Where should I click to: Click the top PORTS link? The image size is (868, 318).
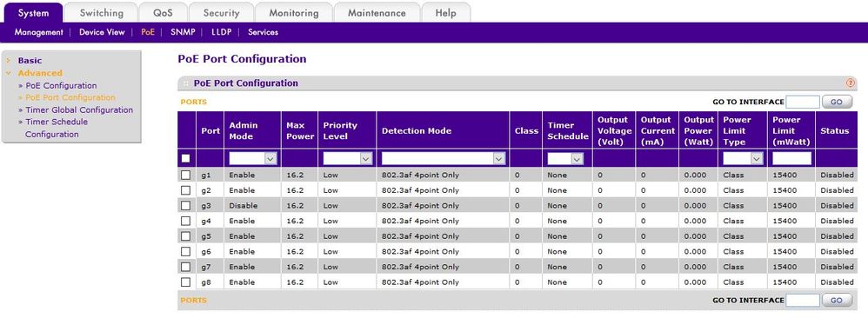click(194, 102)
